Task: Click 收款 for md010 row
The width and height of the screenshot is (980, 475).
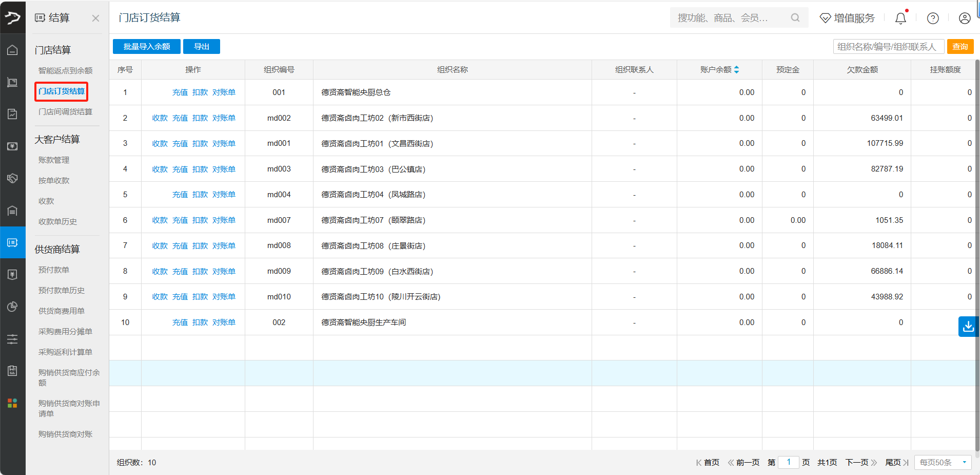Action: 160,297
